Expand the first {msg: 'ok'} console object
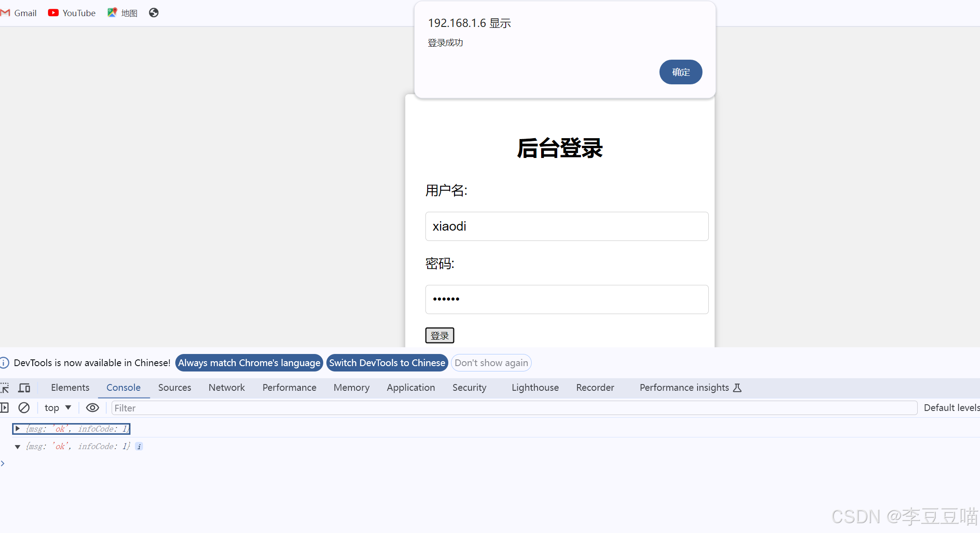 18,428
